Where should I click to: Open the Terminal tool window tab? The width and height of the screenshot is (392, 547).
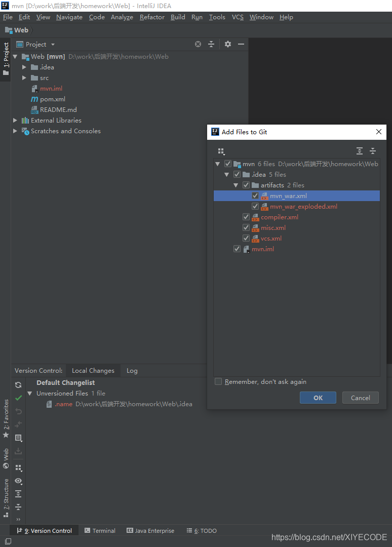pyautogui.click(x=100, y=531)
